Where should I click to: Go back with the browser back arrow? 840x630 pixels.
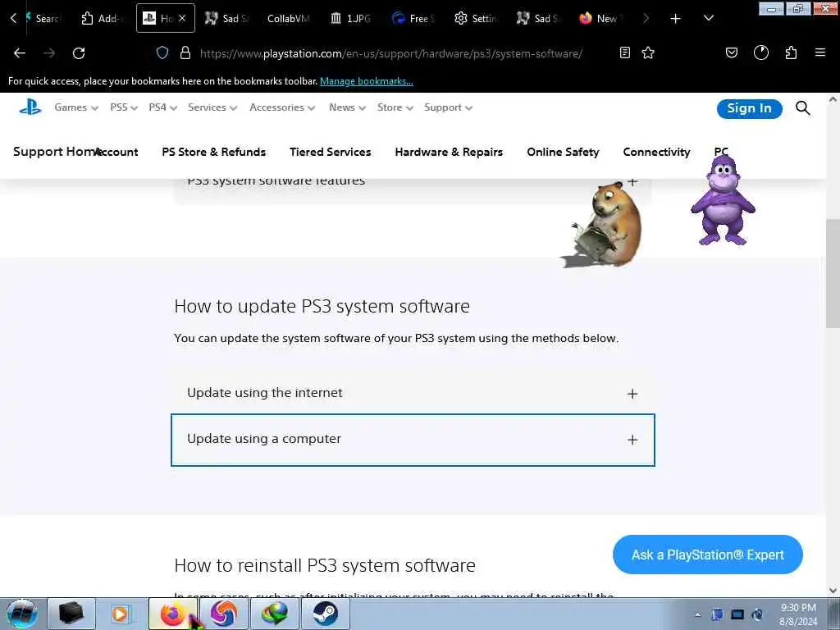pos(20,53)
